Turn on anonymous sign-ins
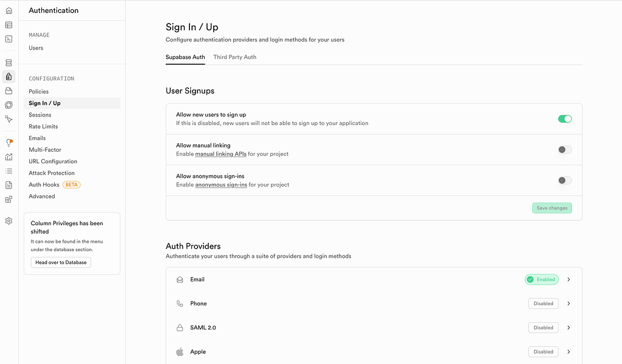This screenshot has height=364, width=622. click(x=564, y=180)
